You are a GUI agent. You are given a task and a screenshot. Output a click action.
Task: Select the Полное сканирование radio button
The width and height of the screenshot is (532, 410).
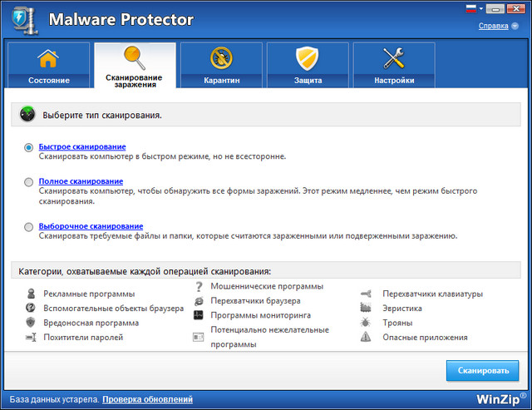click(x=29, y=181)
